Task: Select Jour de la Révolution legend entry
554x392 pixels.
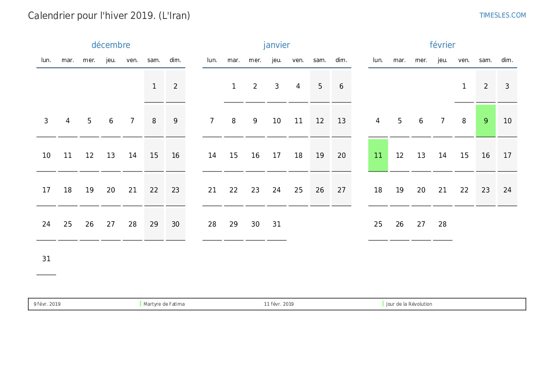Action: point(409,304)
